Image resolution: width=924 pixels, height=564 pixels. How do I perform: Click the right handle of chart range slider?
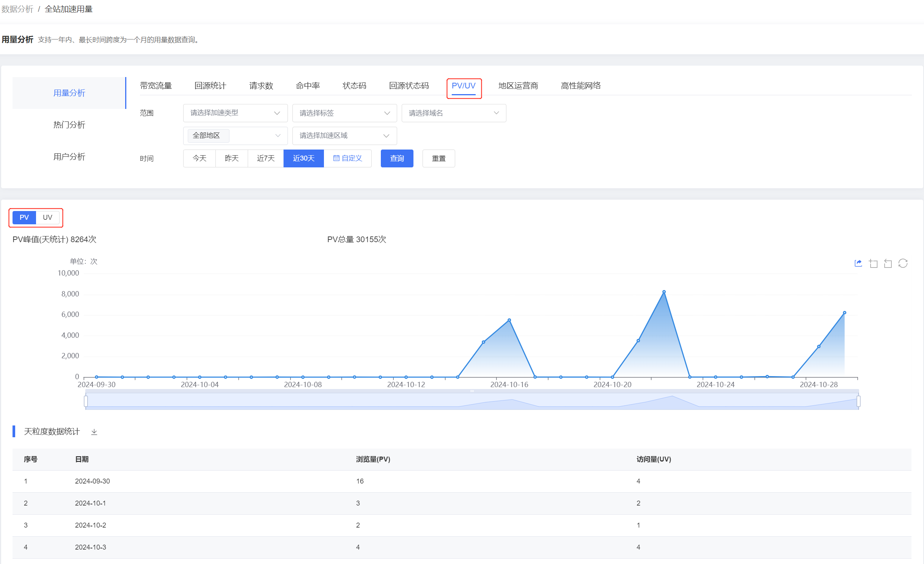coord(858,401)
